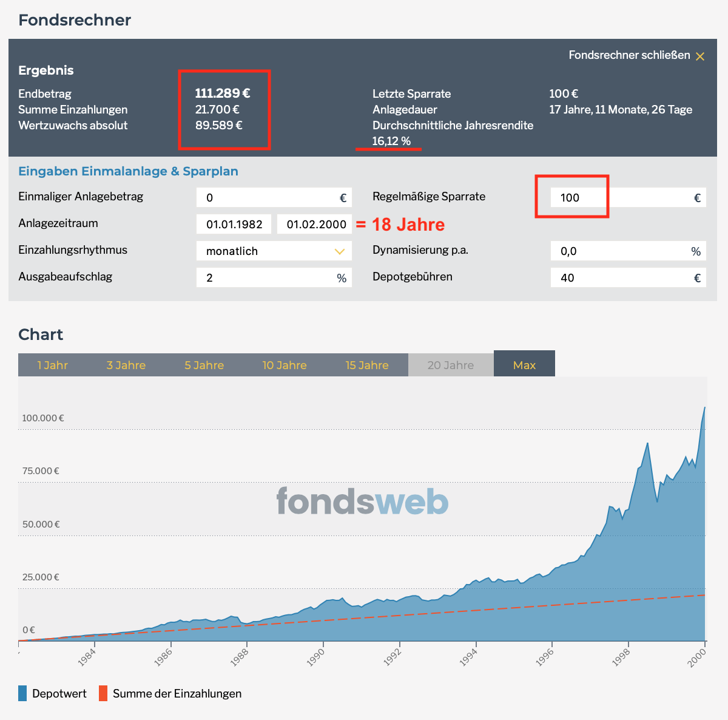This screenshot has width=728, height=720.
Task: Click the 'Letzte Sparrate' value 100 €
Action: pos(564,93)
